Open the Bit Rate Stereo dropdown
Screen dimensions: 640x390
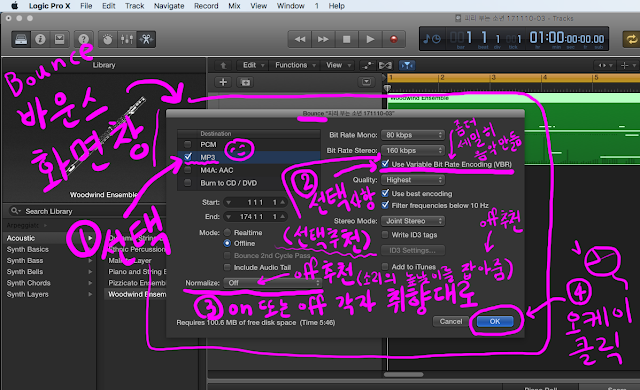[413, 150]
